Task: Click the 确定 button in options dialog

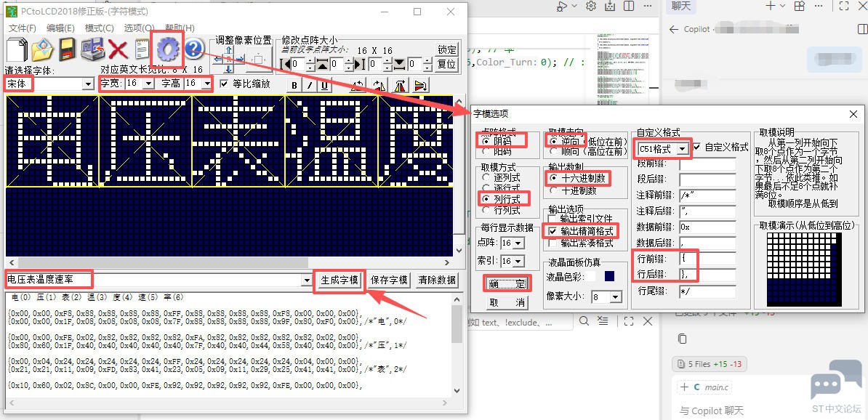Action: coord(507,283)
